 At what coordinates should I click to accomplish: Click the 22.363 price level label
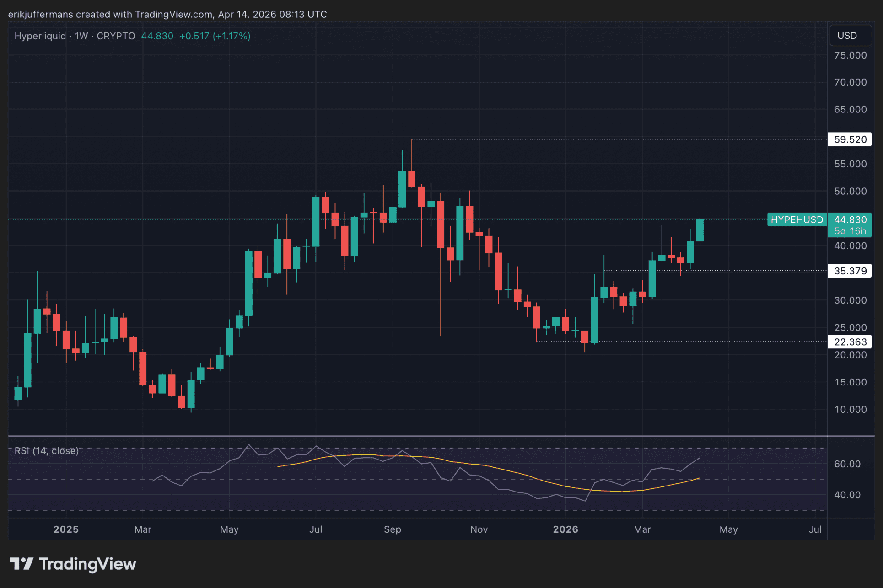[x=850, y=342]
